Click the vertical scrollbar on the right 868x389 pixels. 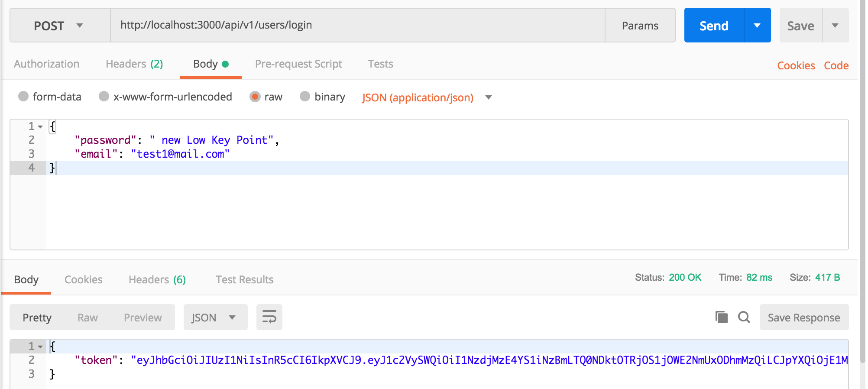[x=862, y=182]
